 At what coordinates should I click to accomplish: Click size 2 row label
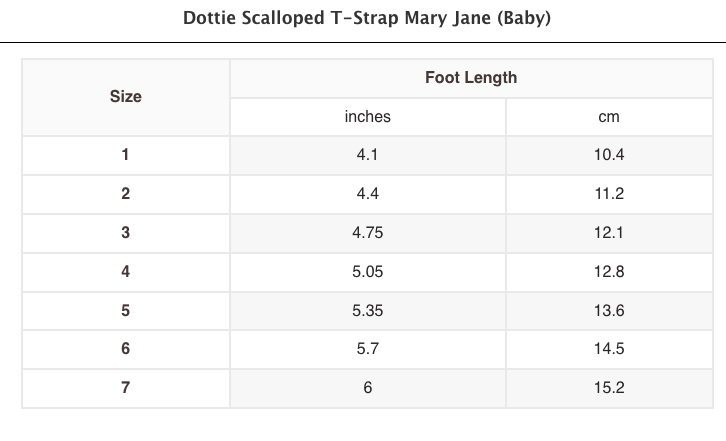point(125,194)
